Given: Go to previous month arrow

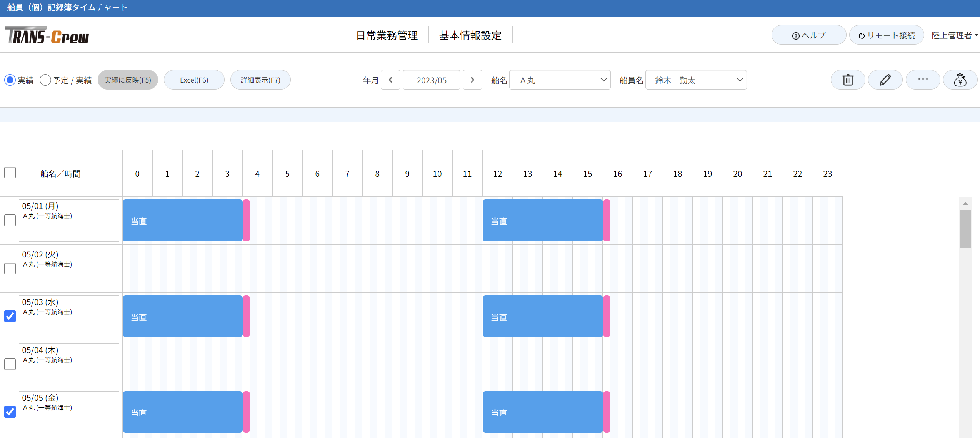Looking at the screenshot, I should [x=390, y=80].
